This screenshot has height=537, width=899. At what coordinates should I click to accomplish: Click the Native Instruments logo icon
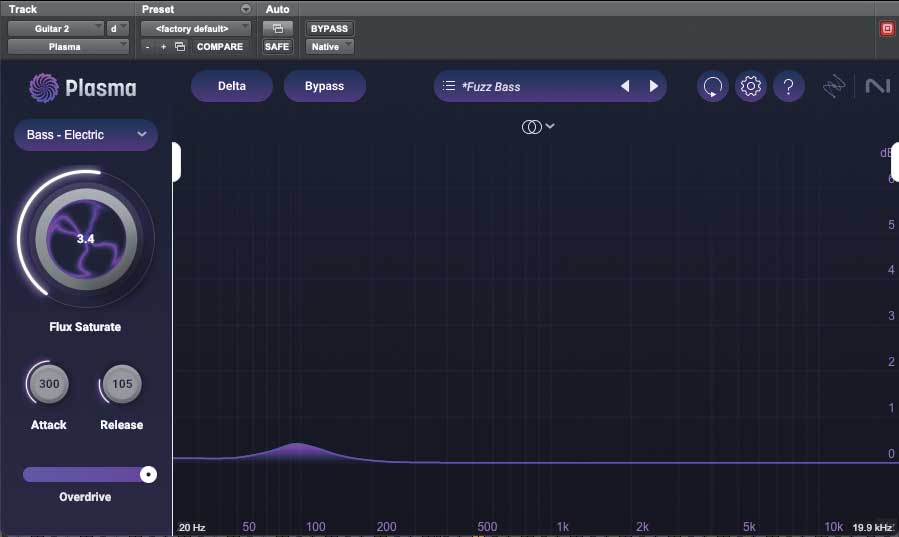[878, 87]
